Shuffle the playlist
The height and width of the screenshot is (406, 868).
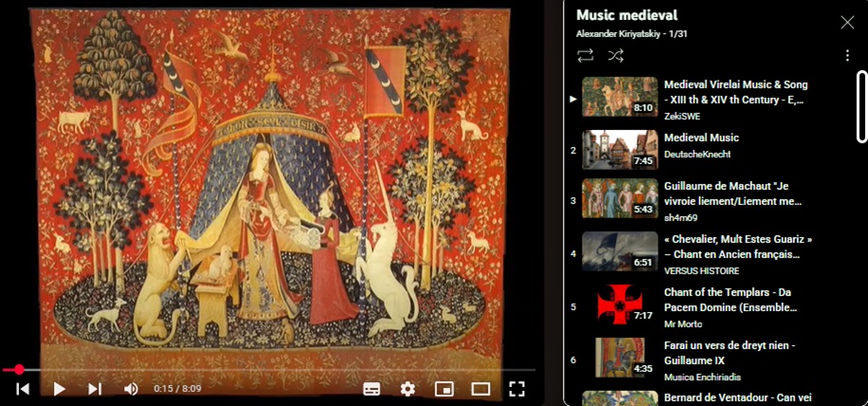coord(616,56)
